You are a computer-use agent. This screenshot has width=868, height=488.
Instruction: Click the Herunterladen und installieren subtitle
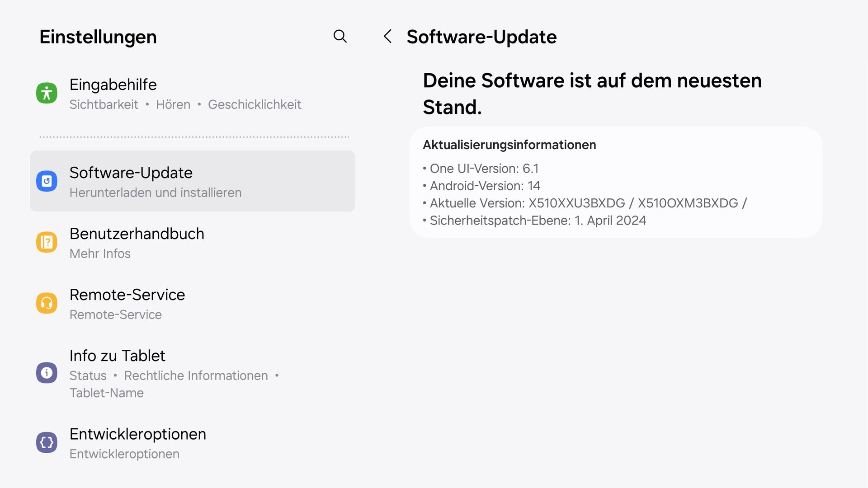point(155,192)
